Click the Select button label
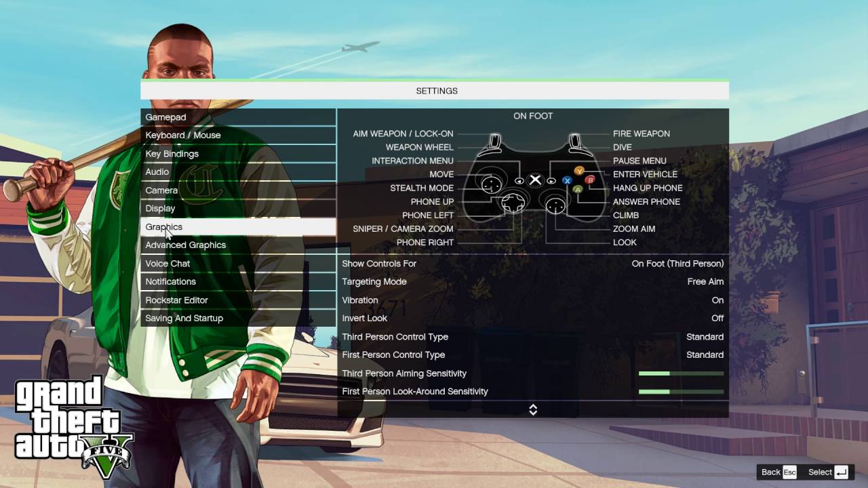The width and height of the screenshot is (868, 488). [820, 472]
